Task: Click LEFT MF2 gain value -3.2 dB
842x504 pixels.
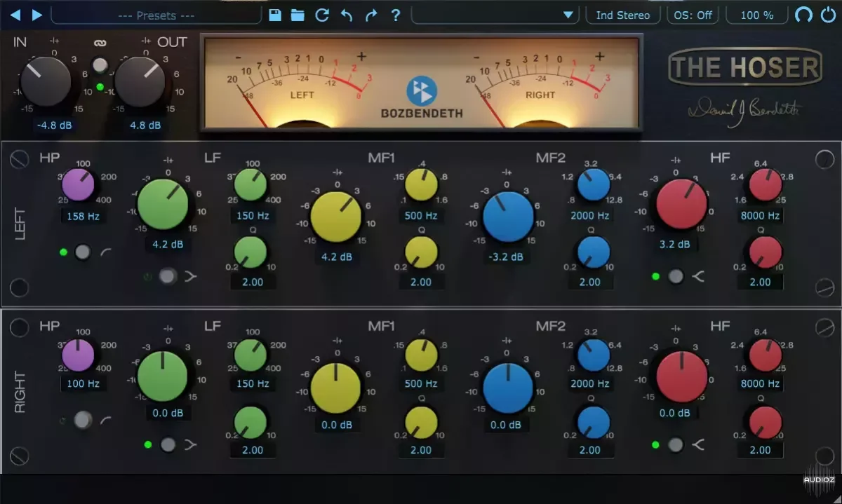Action: [507, 257]
